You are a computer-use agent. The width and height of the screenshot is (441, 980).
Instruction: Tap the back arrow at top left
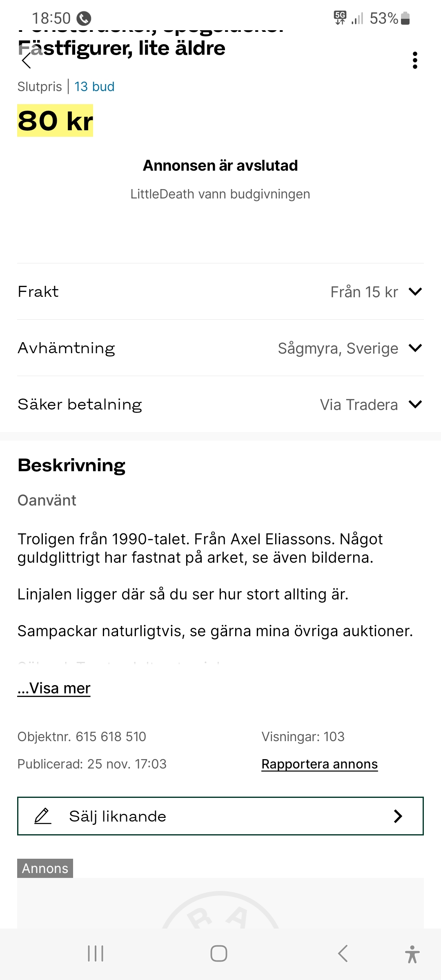coord(27,61)
